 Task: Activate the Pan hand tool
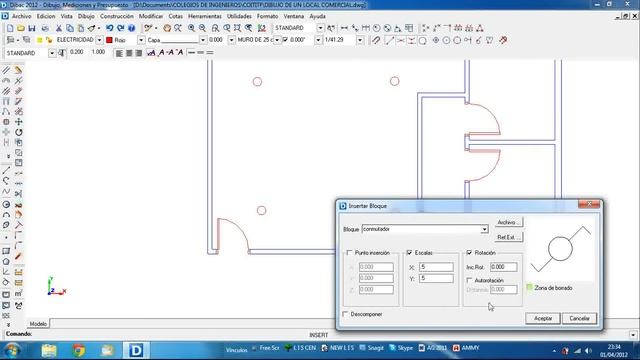tap(167, 28)
